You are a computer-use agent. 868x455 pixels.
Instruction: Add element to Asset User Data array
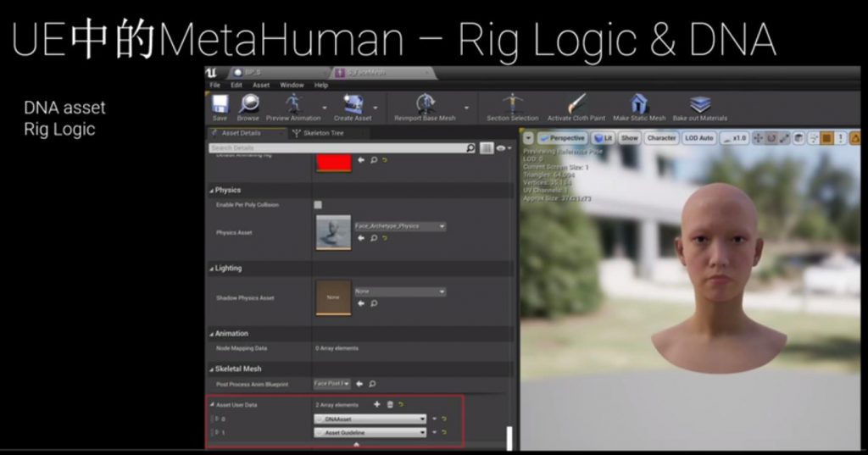(x=377, y=405)
